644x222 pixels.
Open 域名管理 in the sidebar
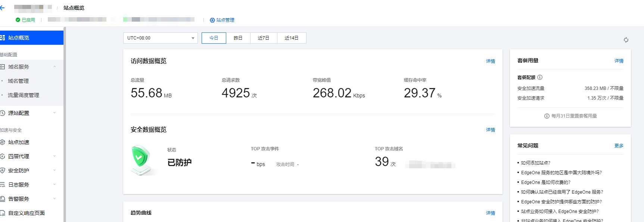point(18,81)
